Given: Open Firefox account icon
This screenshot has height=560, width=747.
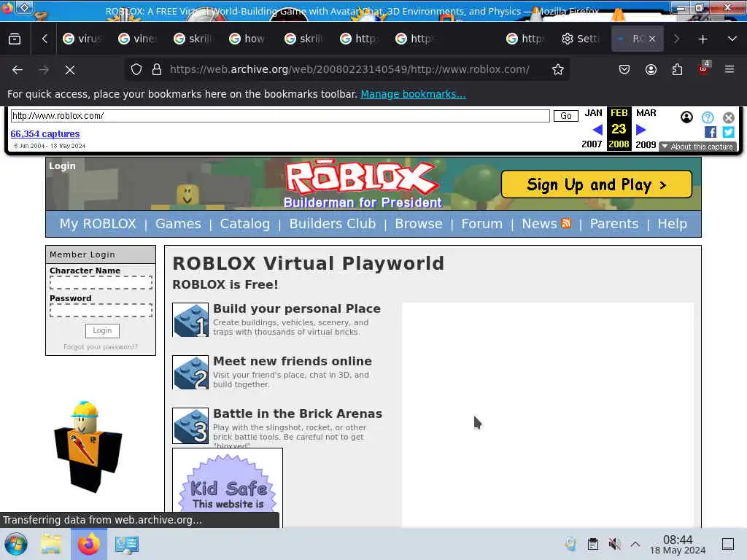Looking at the screenshot, I should pos(651,70).
